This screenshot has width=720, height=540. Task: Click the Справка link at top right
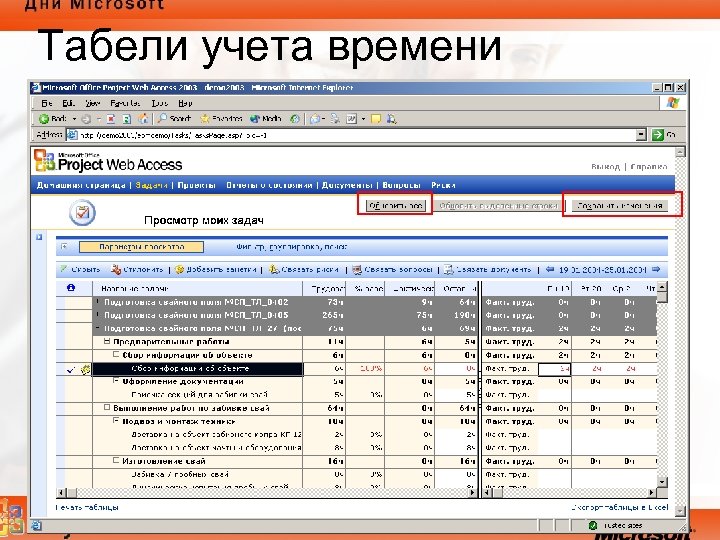[x=648, y=167]
